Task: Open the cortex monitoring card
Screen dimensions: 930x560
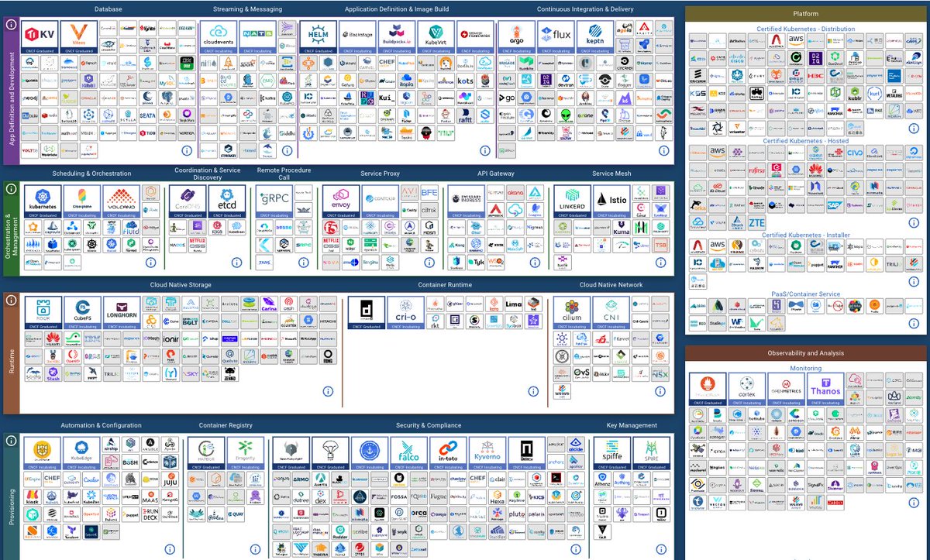Action: coord(746,390)
